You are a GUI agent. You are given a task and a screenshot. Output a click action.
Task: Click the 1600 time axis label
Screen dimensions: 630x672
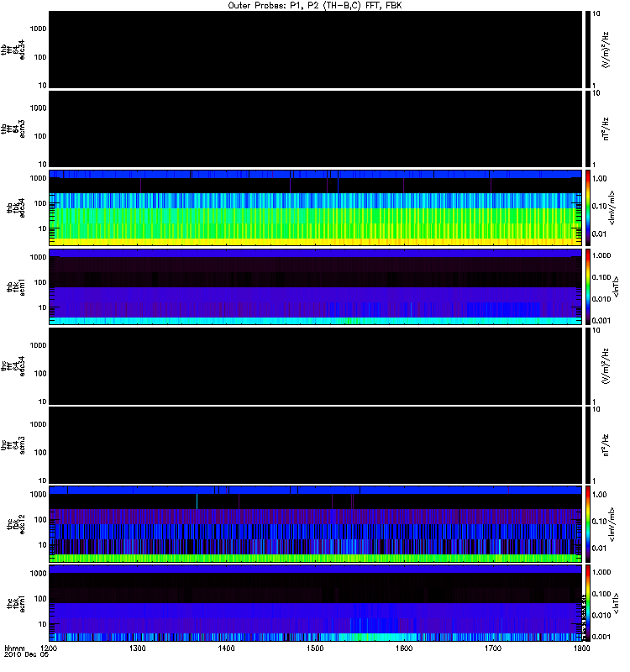(x=404, y=648)
